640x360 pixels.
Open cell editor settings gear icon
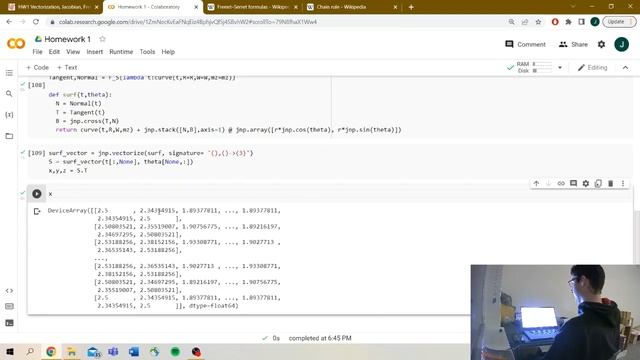click(586, 184)
